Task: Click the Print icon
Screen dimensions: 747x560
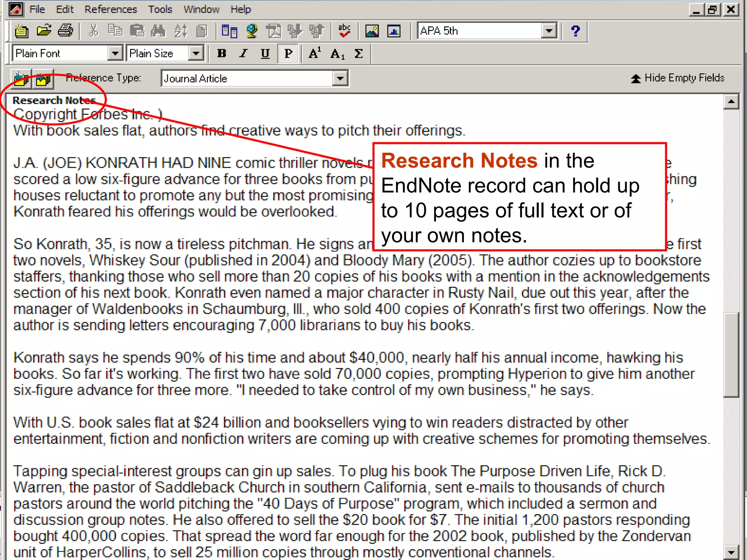Action: pyautogui.click(x=66, y=31)
